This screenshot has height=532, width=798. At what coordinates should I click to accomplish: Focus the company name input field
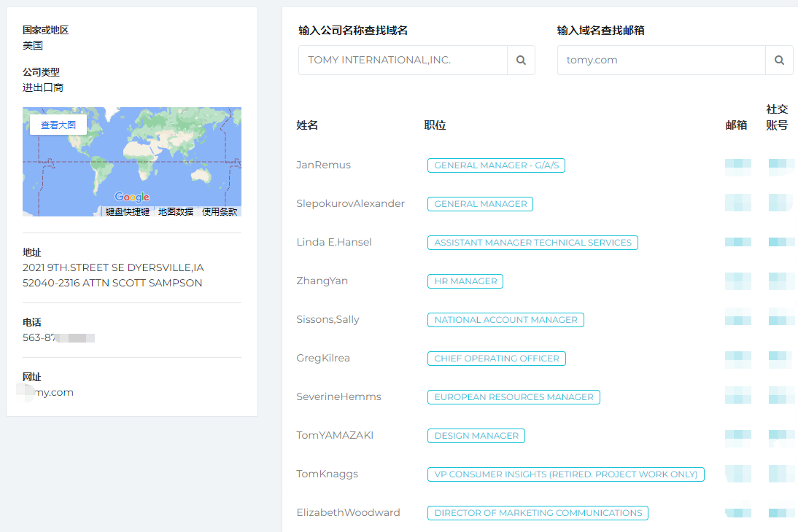403,60
